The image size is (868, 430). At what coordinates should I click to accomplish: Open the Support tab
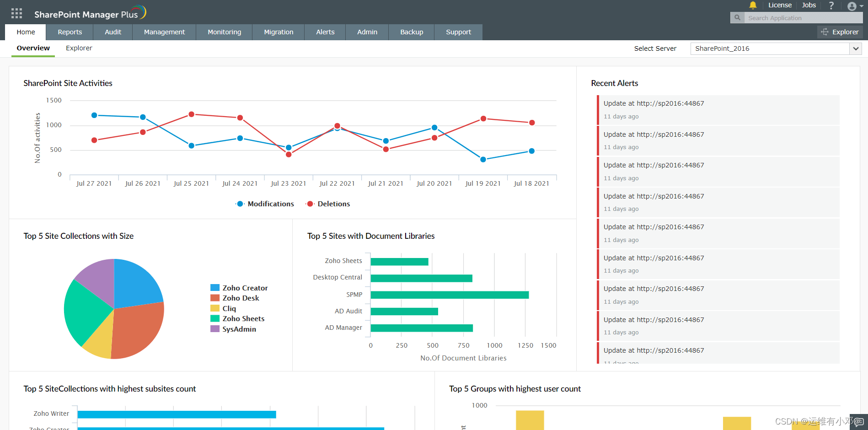pos(458,32)
